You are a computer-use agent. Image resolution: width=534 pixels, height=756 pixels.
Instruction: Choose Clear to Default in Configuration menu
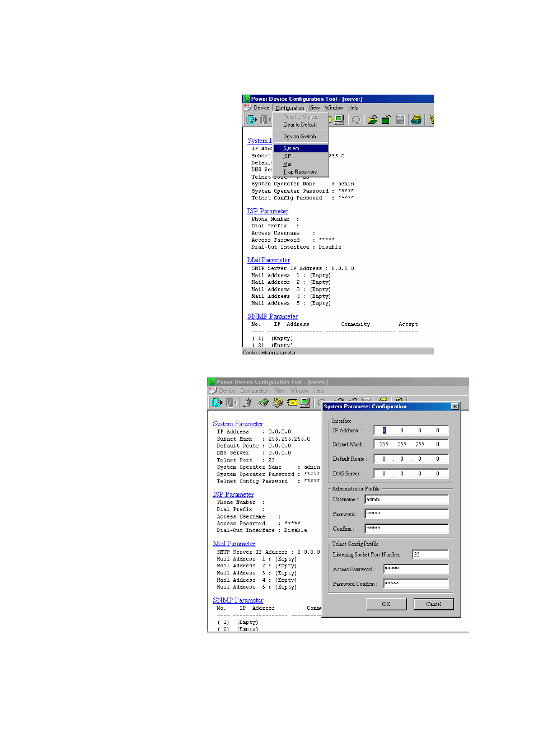click(x=301, y=125)
